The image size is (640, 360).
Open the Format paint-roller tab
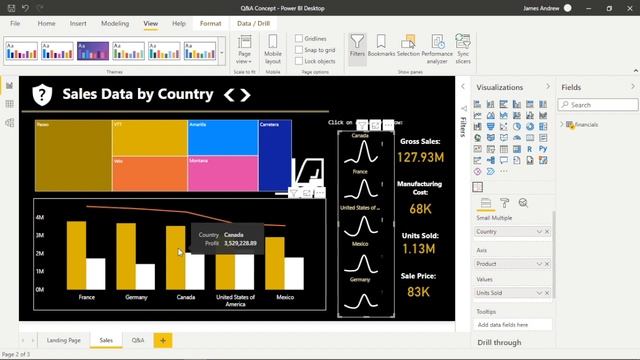point(504,203)
